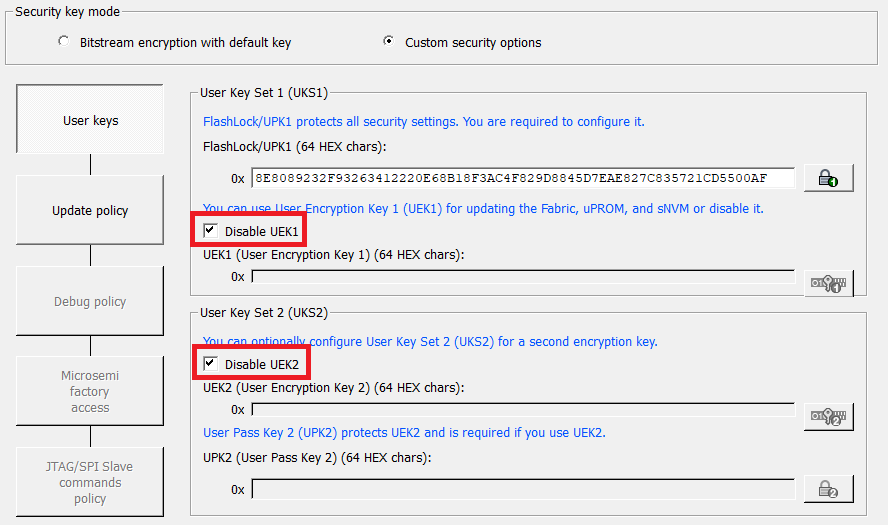The image size is (888, 525).
Task: Open the User keys step
Action: click(90, 119)
